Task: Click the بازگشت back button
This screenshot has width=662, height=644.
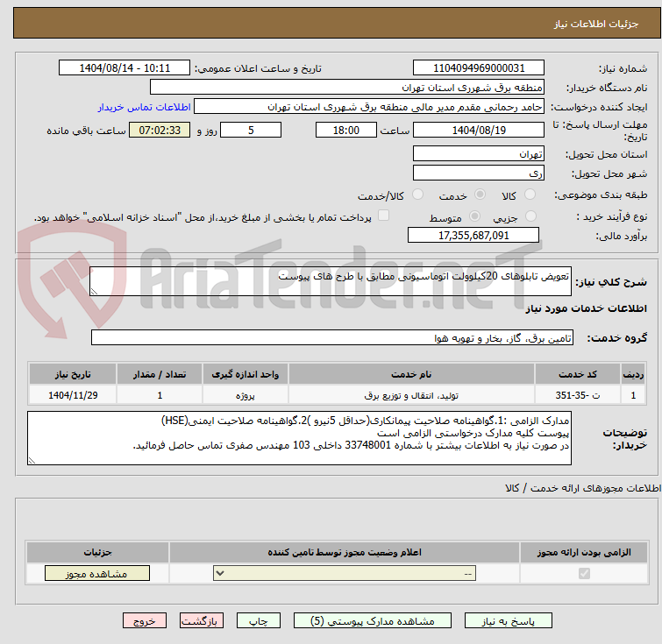Action: (x=202, y=621)
